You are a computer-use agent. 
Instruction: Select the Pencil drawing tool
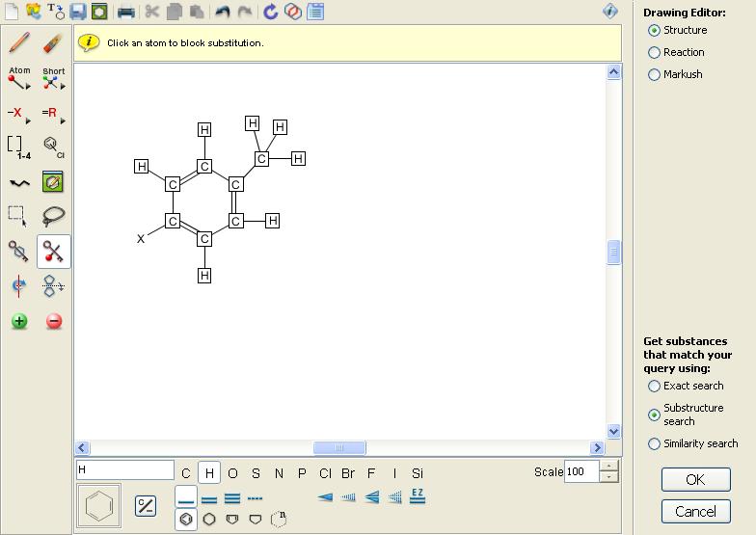tap(19, 43)
